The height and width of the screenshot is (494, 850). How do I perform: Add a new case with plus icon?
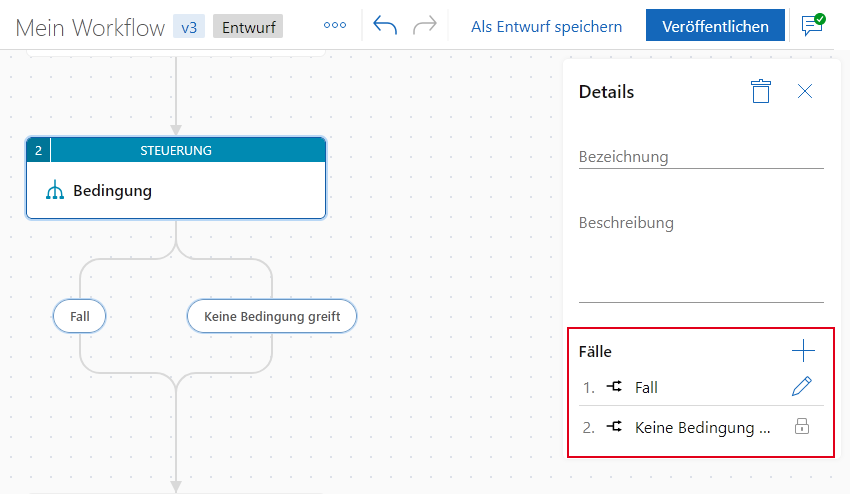[x=803, y=351]
